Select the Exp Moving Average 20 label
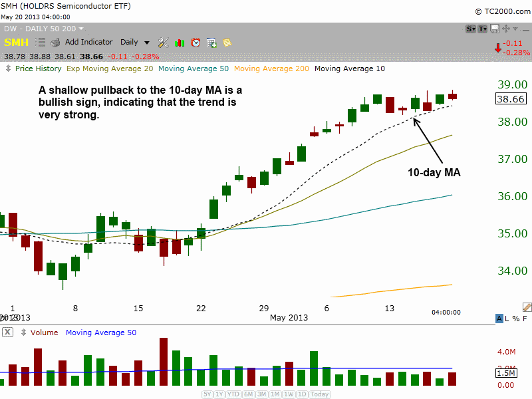This screenshot has width=532, height=399. (x=110, y=68)
